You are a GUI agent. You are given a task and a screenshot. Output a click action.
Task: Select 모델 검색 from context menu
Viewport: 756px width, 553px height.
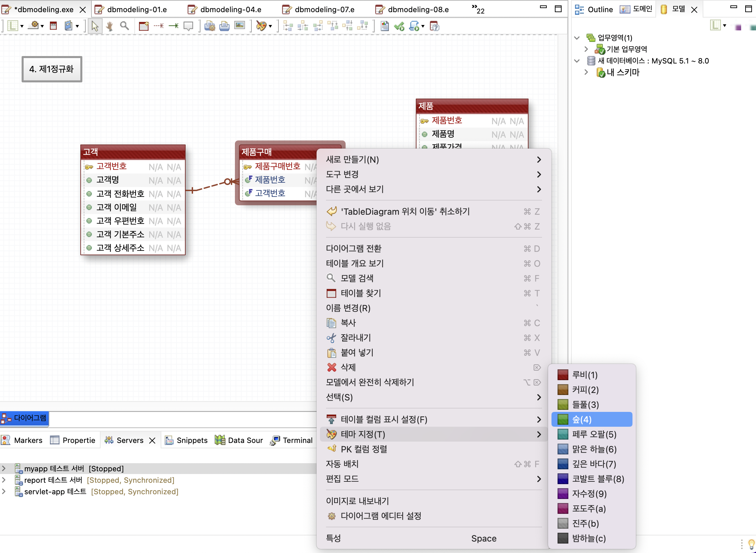coord(434,279)
